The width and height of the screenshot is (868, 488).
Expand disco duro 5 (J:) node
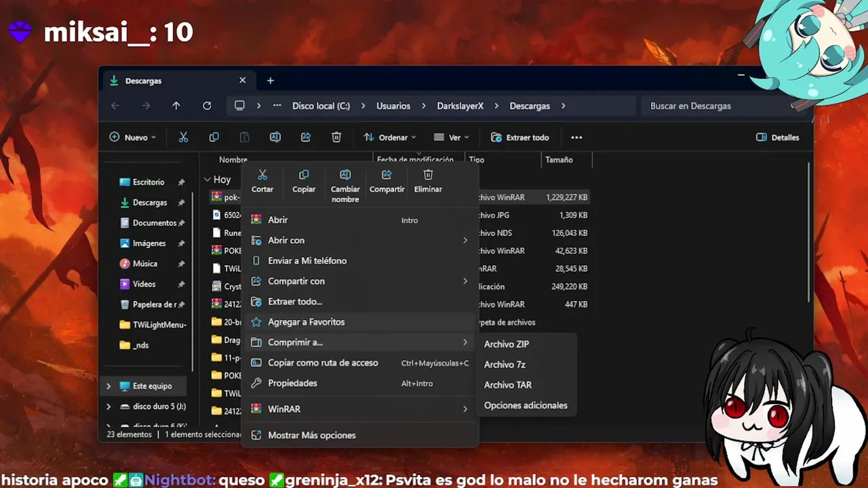[x=108, y=407]
